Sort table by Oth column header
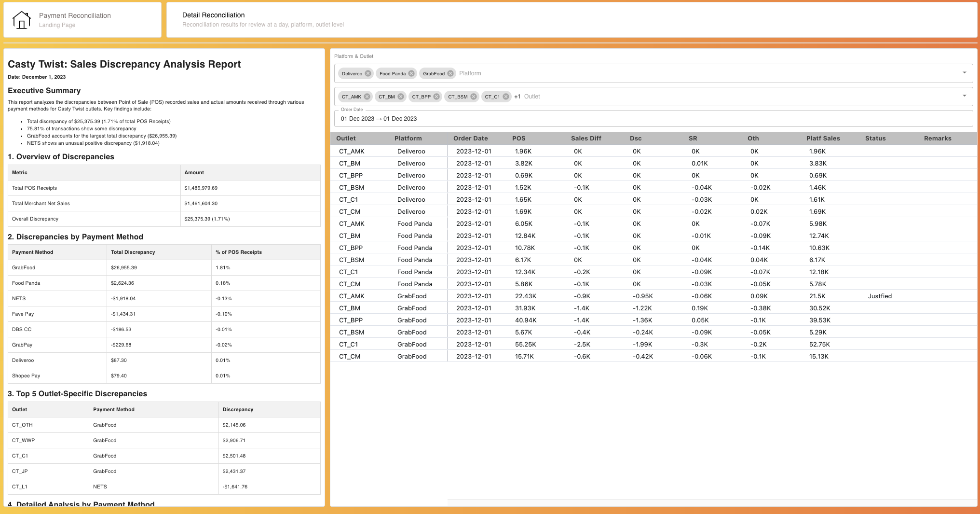The width and height of the screenshot is (980, 514). [x=753, y=139]
